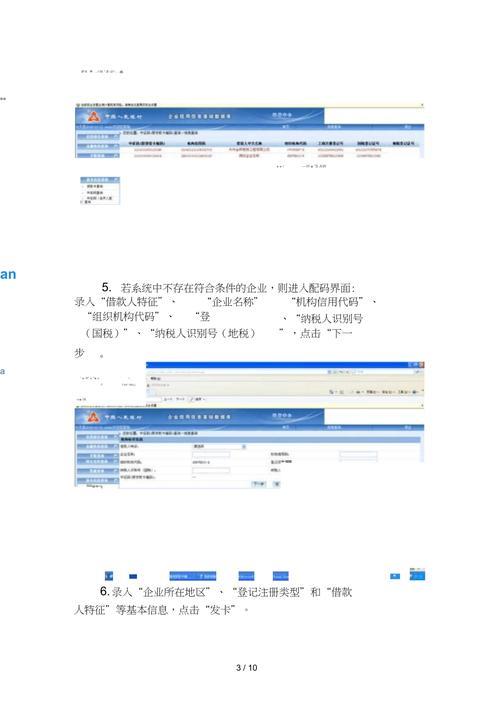Click the 下一步 button in the form
This screenshot has width=500, height=708.
click(259, 484)
